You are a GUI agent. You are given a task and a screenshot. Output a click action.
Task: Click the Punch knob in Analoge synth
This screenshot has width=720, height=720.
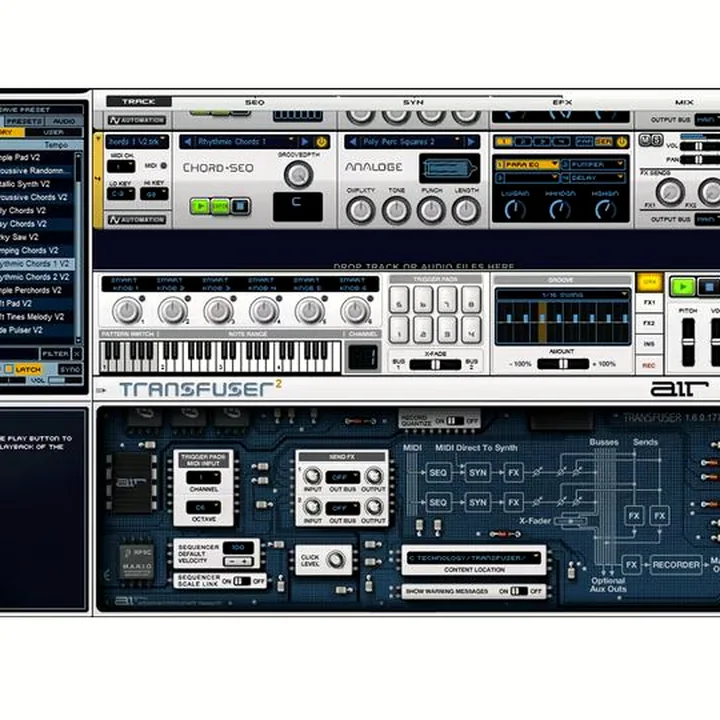click(x=431, y=210)
